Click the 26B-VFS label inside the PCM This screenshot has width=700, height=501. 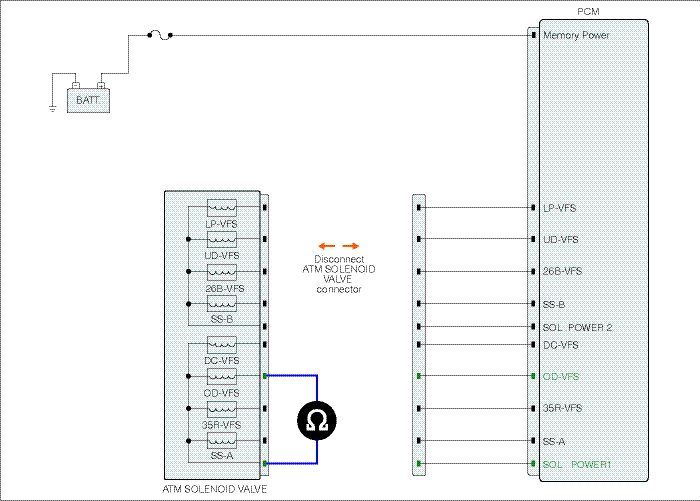click(562, 271)
